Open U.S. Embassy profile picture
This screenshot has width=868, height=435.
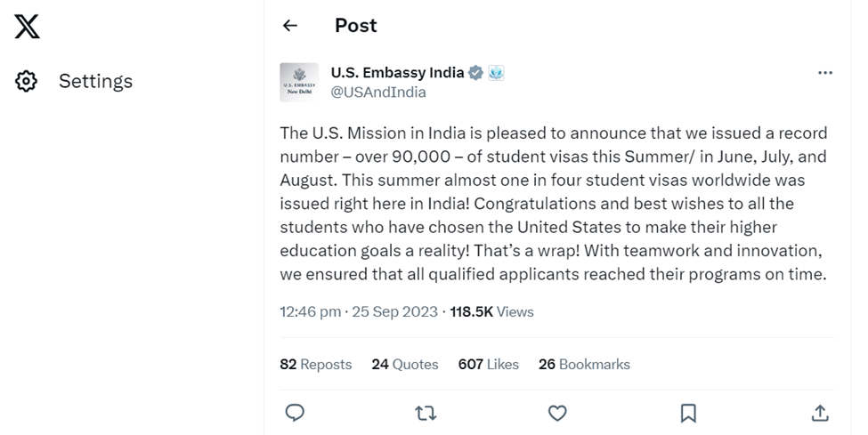(299, 82)
